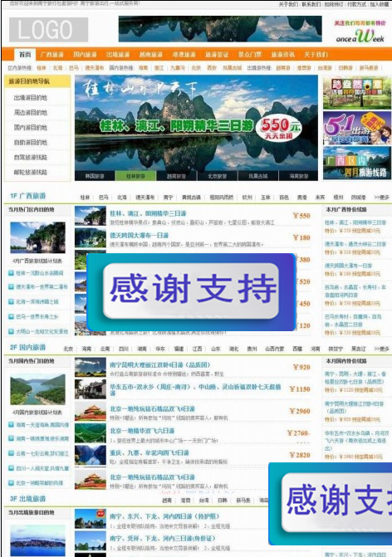392x557 pixels.
Task: Open 出境游目的地 in destination navigation
Action: [x=31, y=98]
